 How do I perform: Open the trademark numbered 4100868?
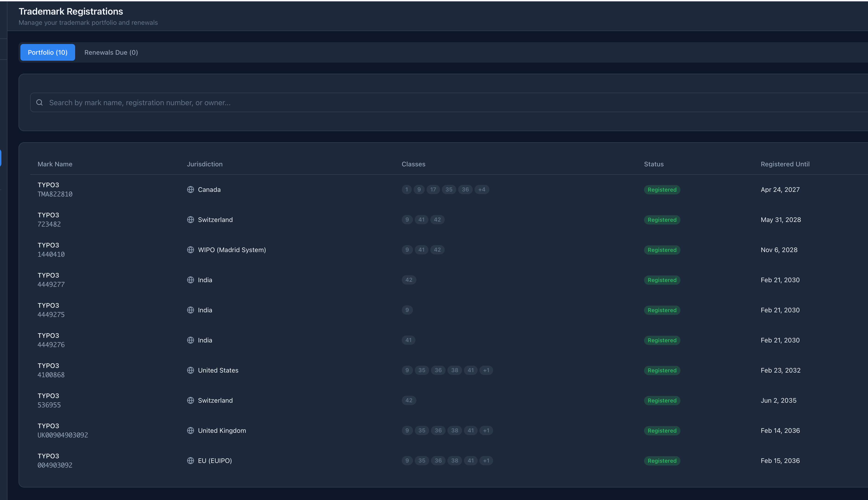click(51, 375)
